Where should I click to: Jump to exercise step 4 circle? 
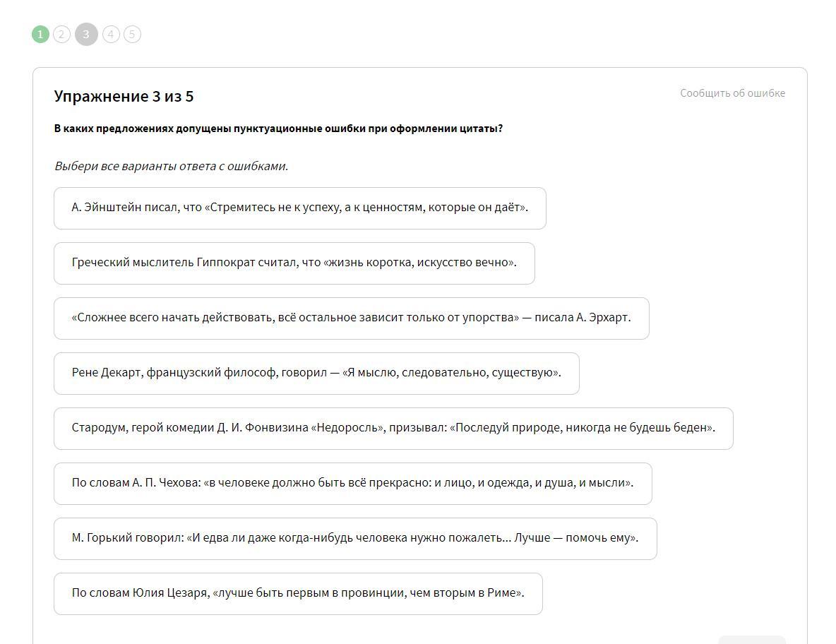(111, 34)
